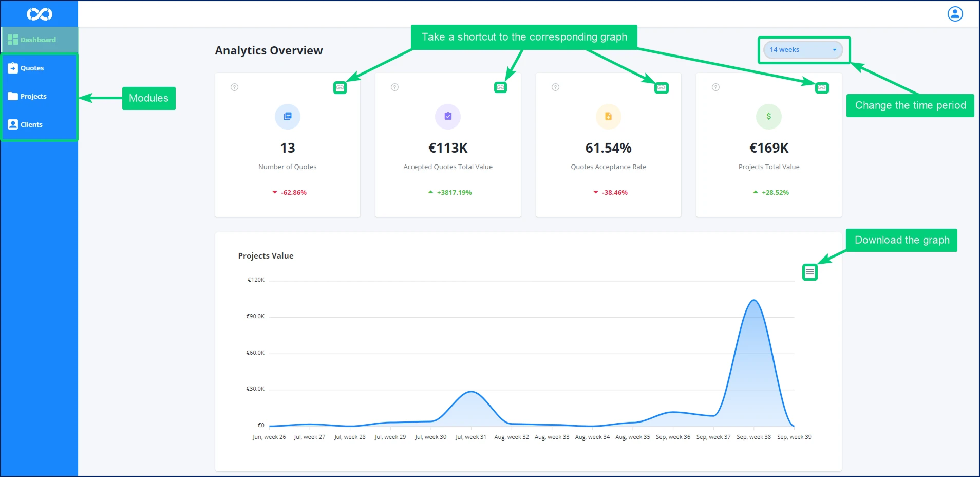Click the shortcut link on Quotes Acceptance Rate card

pos(661,88)
